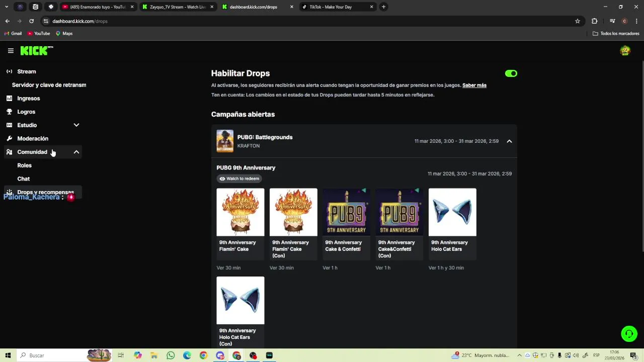Reload the page with the refresh icon
Screen dimensions: 644x362
point(31,21)
